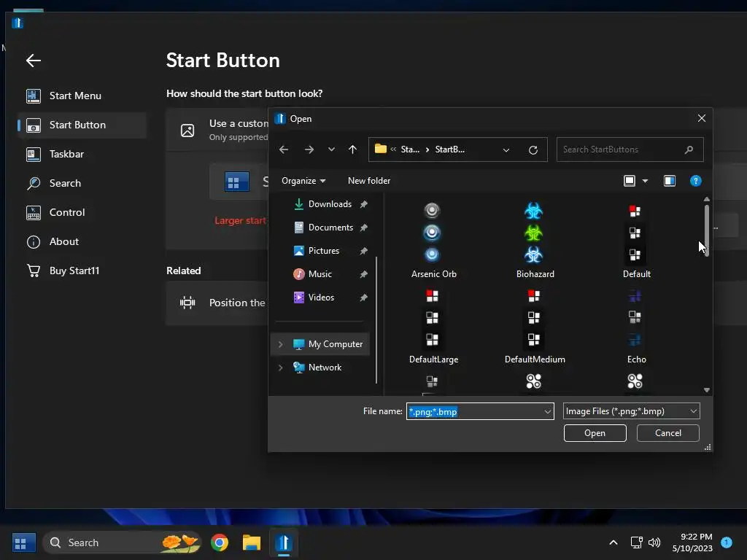Close the Open dialog
The image size is (747, 560).
coord(701,118)
